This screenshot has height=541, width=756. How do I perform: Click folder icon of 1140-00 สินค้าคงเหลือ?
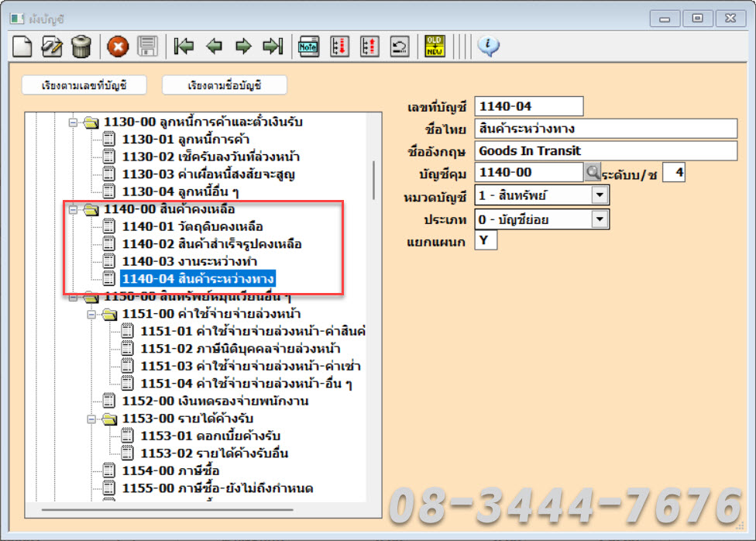(91, 209)
